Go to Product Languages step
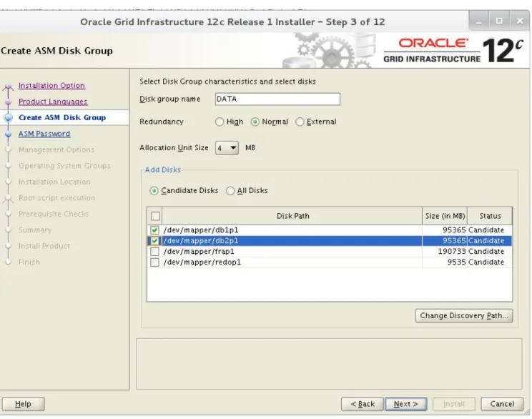 pos(53,102)
